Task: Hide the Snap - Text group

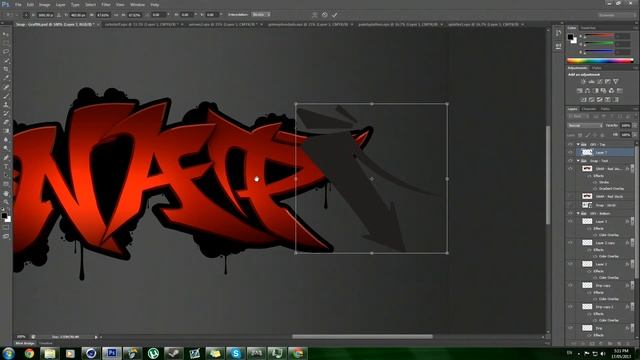Action: pyautogui.click(x=570, y=161)
